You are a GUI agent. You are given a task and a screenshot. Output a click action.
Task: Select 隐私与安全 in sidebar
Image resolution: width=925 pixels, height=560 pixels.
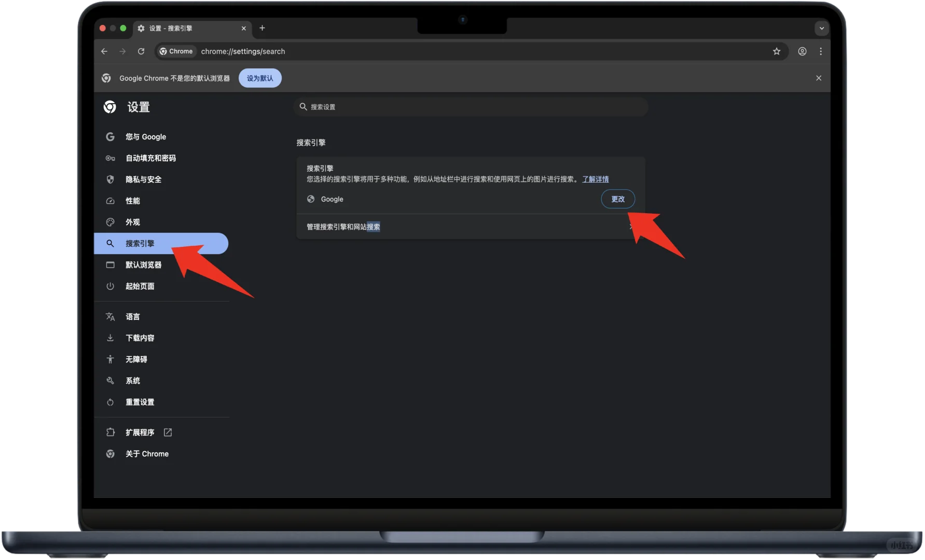143,179
